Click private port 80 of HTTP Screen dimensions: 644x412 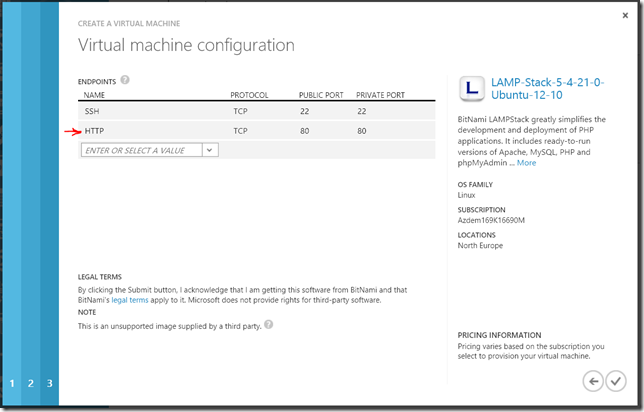361,131
